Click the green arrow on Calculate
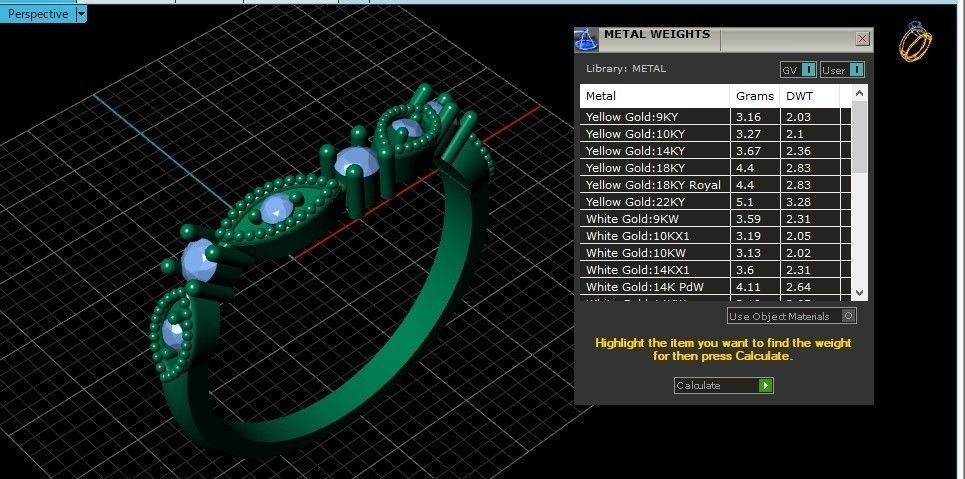 coord(766,386)
